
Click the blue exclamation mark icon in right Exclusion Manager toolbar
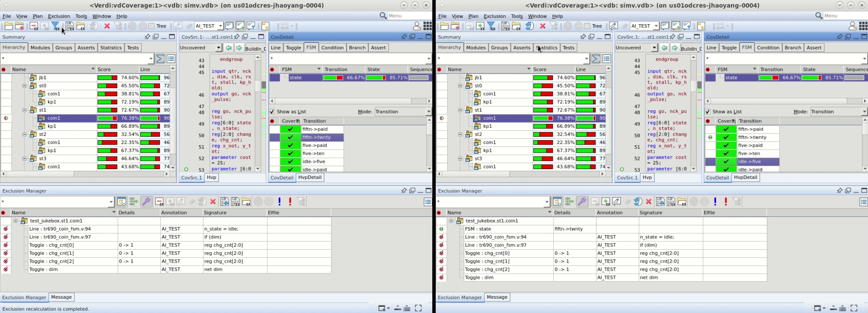pos(715,202)
